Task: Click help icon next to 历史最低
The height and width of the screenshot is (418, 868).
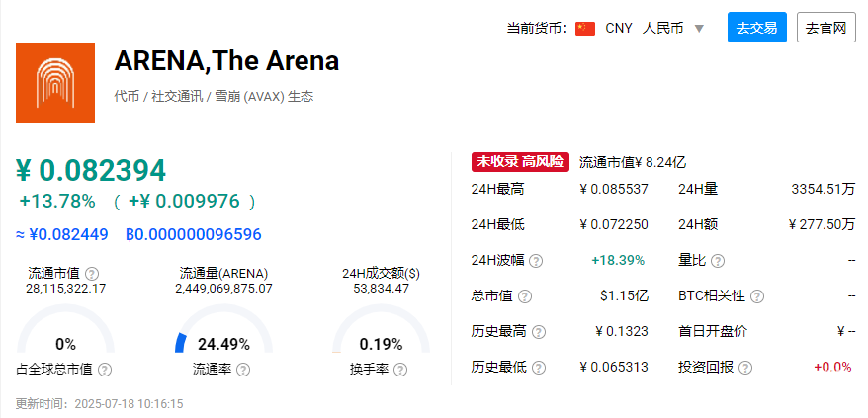Action: pos(538,367)
